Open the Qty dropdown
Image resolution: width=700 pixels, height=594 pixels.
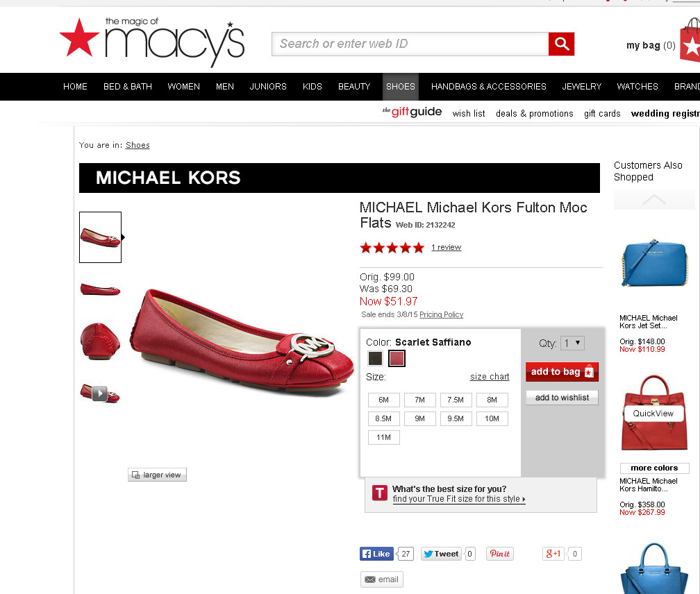572,343
